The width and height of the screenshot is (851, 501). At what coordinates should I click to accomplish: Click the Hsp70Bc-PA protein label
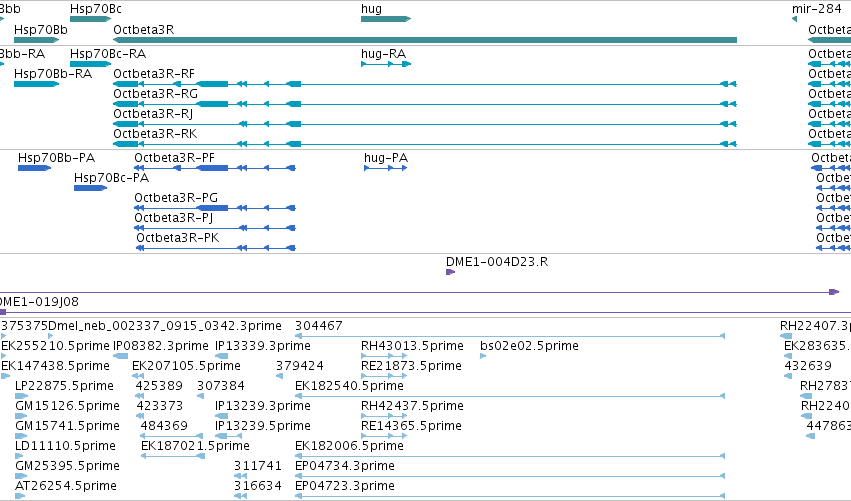[x=111, y=178]
